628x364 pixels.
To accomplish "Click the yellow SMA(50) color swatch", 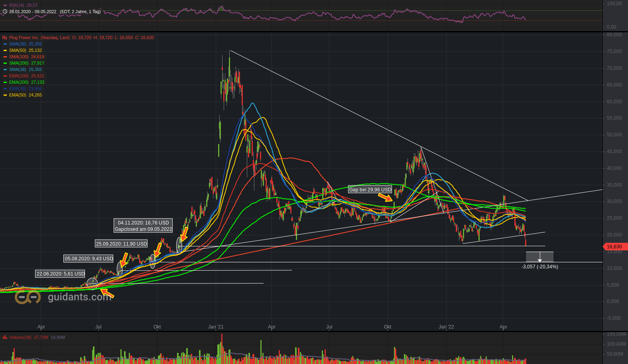I will (5, 51).
